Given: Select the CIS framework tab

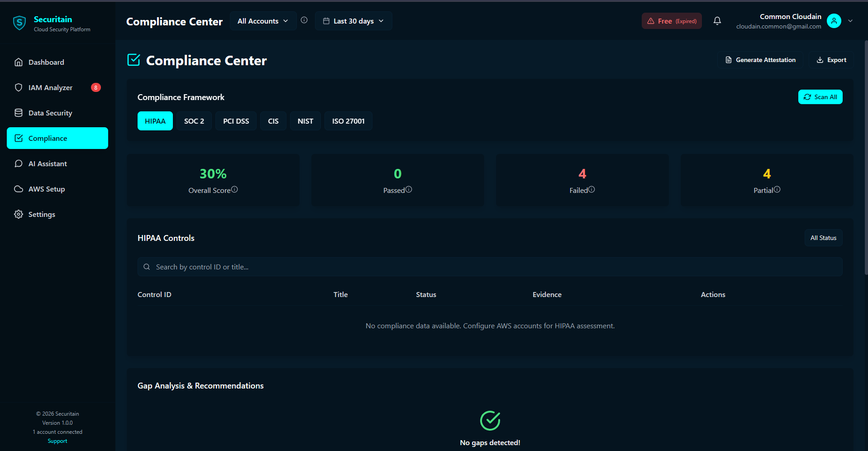Looking at the screenshot, I should (273, 121).
